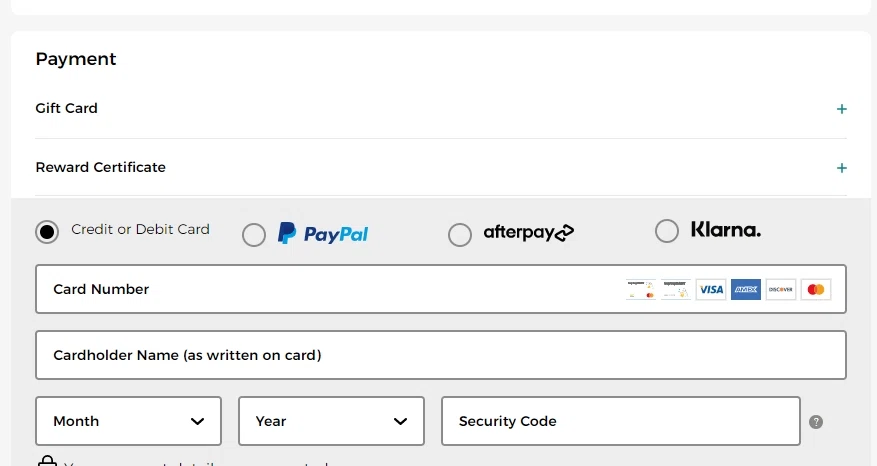Click the Gift Card label
This screenshot has width=877, height=466.
click(x=67, y=108)
